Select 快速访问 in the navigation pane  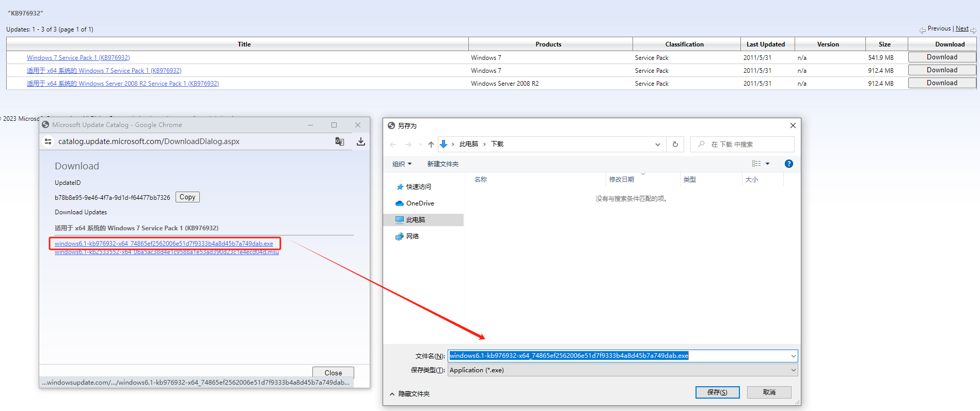pyautogui.click(x=418, y=187)
